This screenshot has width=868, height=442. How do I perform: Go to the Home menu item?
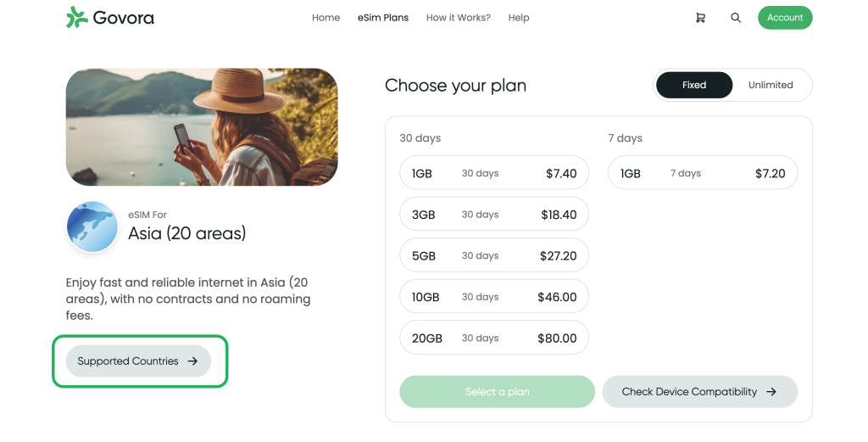(x=326, y=18)
